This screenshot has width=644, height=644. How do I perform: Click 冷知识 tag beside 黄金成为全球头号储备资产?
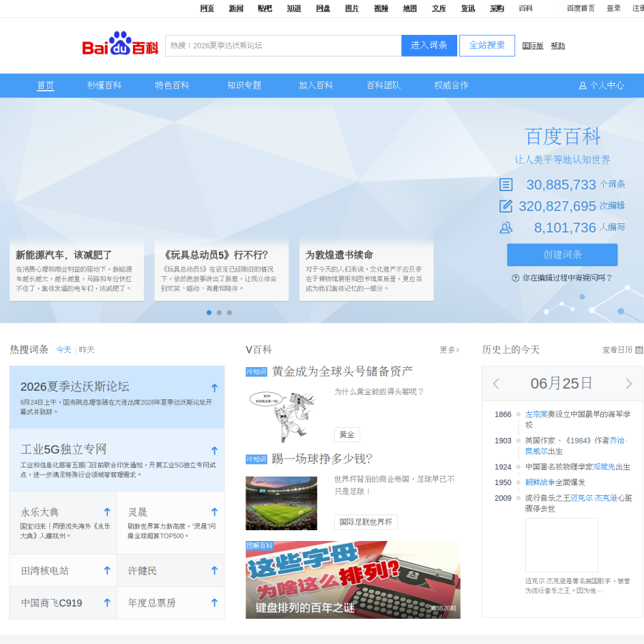point(256,371)
